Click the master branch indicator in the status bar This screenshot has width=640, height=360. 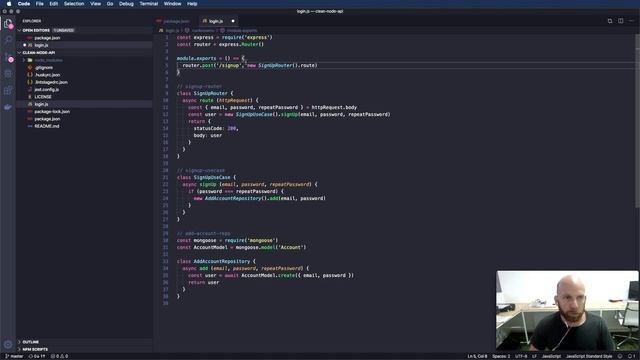14,356
